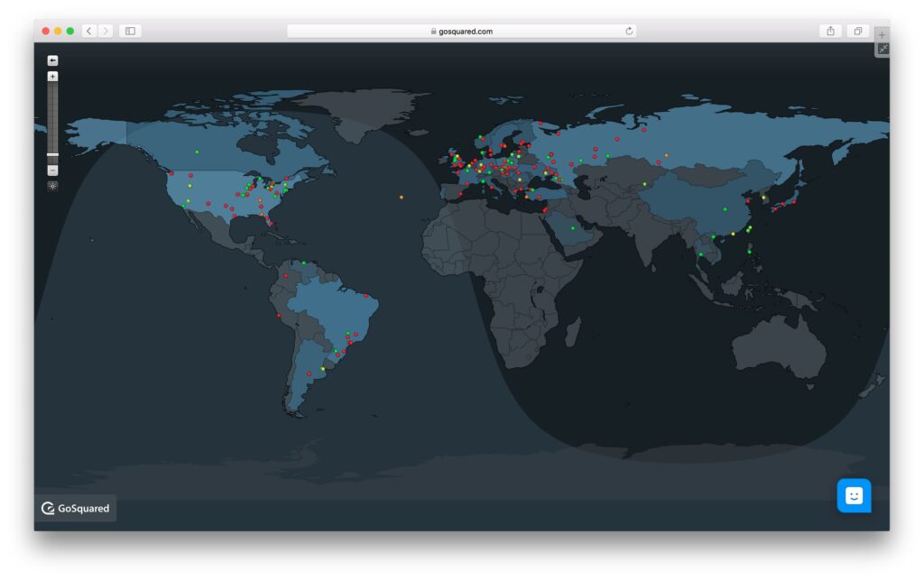924x580 pixels.
Task: Click the gosquared.com address bar
Action: click(462, 30)
